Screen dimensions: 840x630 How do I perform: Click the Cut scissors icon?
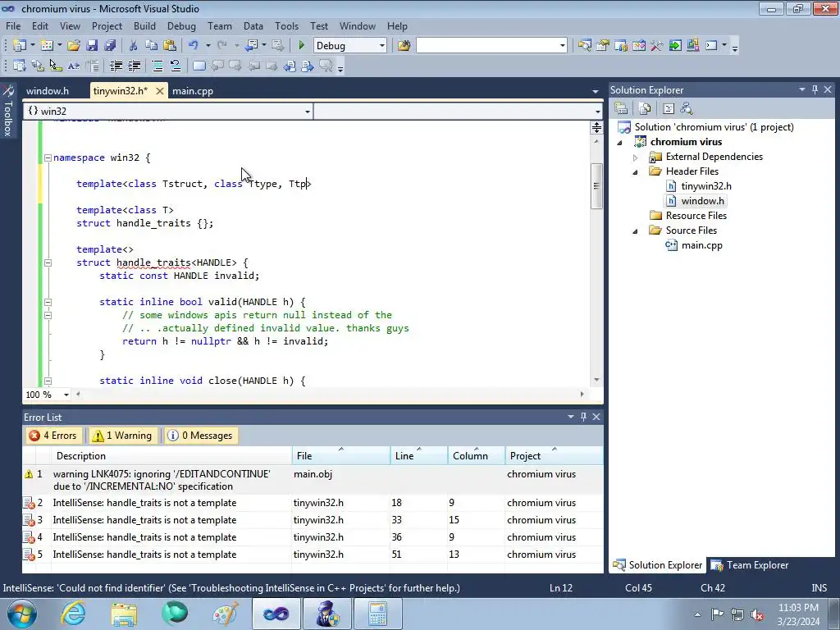[134, 46]
